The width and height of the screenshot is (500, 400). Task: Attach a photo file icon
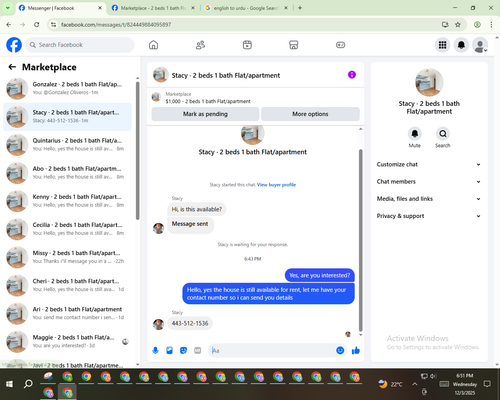click(x=169, y=350)
